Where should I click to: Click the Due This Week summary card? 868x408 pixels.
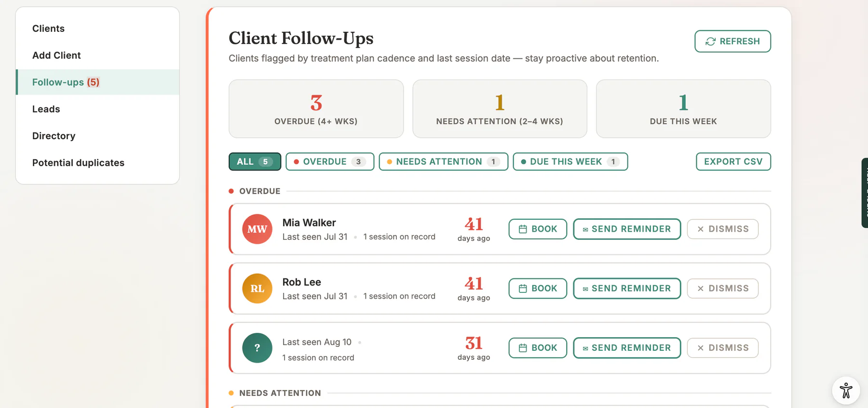pos(683,109)
